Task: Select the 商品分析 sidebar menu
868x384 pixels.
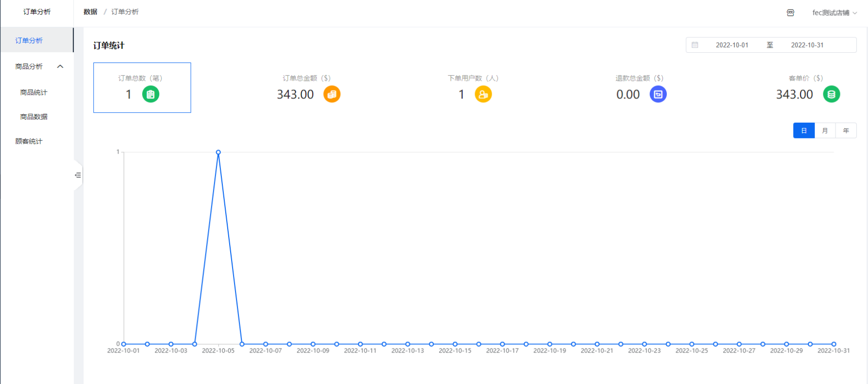Action: pos(37,66)
